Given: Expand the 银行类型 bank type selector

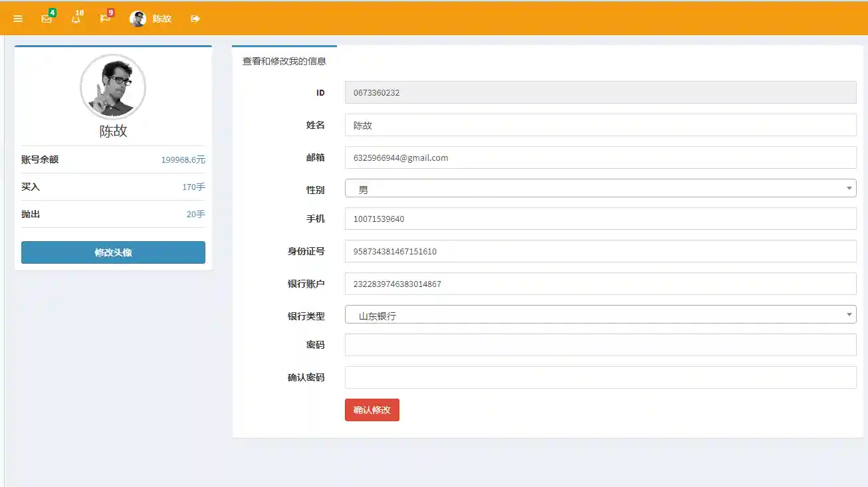Looking at the screenshot, I should (599, 314).
